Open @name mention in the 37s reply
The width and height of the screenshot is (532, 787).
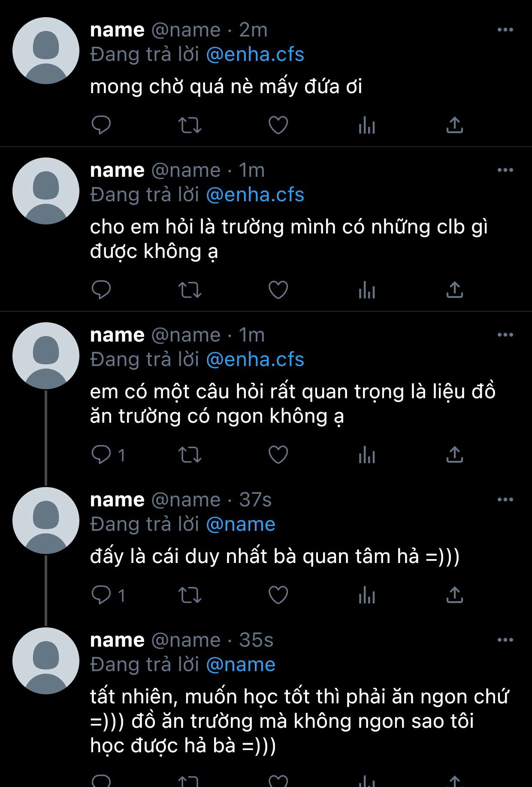click(241, 524)
